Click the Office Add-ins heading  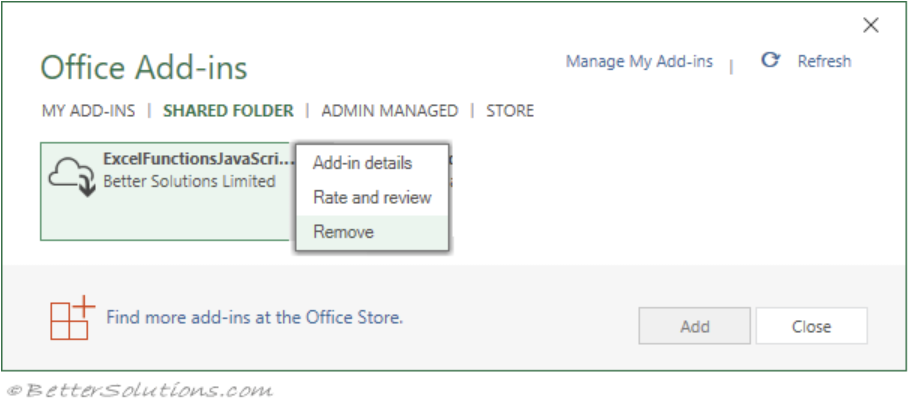(x=143, y=68)
